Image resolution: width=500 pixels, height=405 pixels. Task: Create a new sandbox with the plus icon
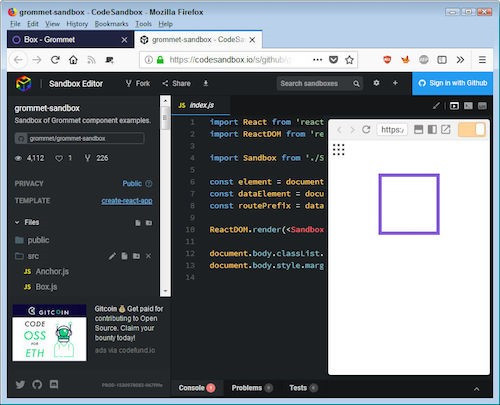coord(395,83)
